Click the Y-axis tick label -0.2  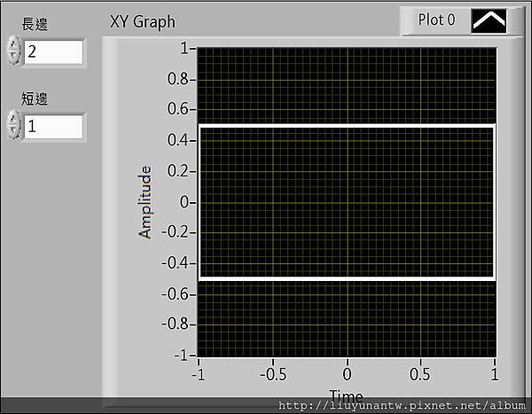click(175, 232)
